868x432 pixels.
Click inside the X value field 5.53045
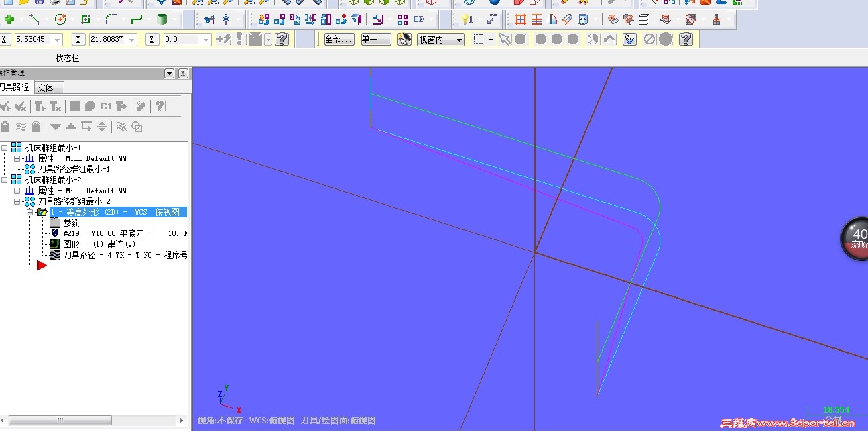point(33,40)
